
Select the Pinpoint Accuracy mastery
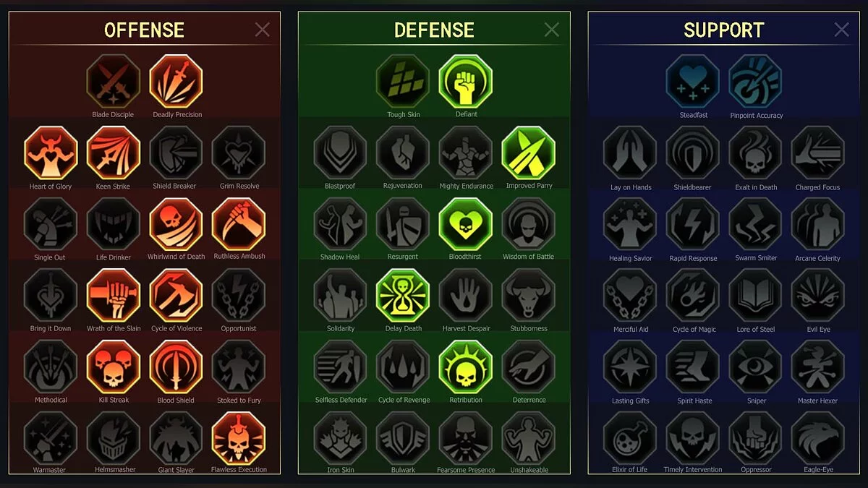(x=756, y=82)
